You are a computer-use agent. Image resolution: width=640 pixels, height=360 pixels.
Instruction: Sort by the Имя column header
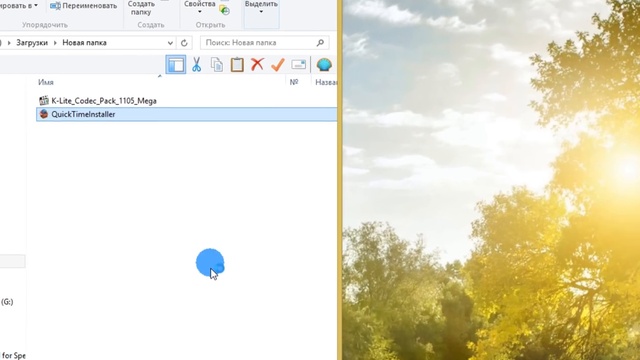tap(46, 82)
